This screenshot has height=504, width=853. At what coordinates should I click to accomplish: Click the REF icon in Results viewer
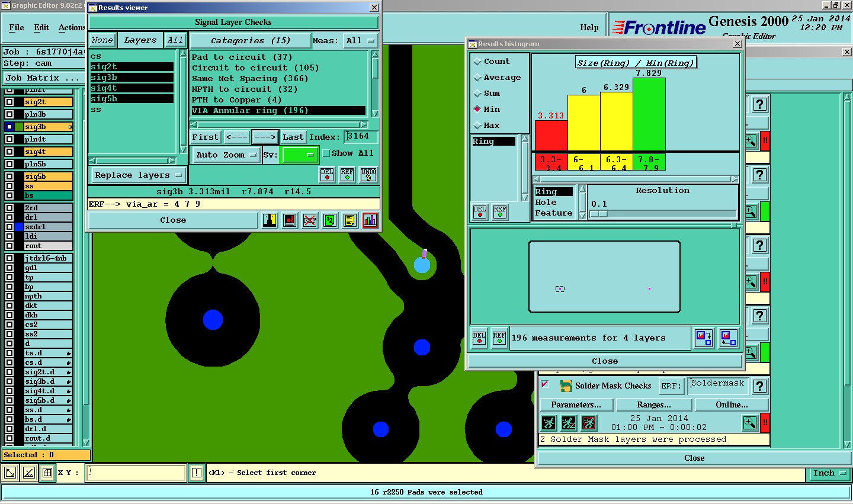(x=347, y=175)
